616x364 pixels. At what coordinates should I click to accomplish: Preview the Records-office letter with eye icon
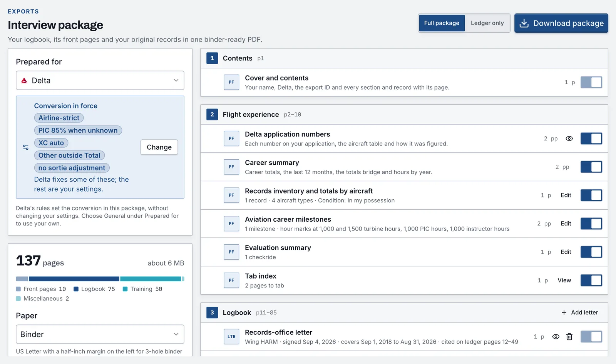point(556,337)
